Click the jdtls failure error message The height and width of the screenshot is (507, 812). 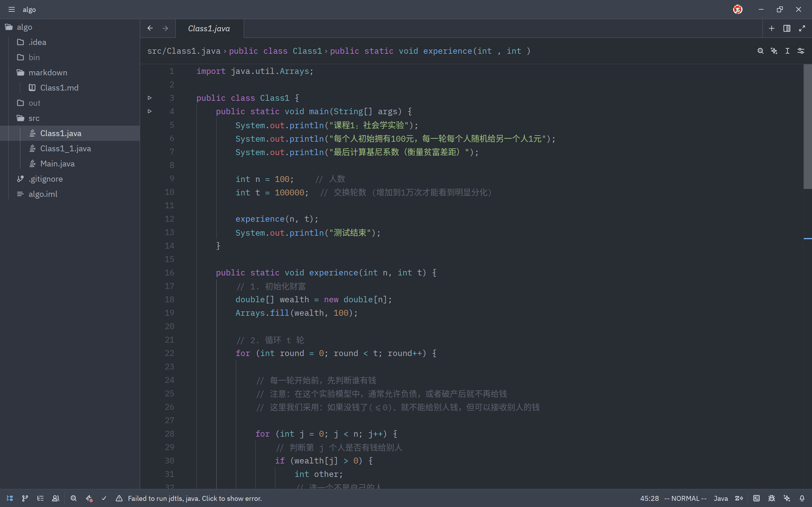[195, 498]
